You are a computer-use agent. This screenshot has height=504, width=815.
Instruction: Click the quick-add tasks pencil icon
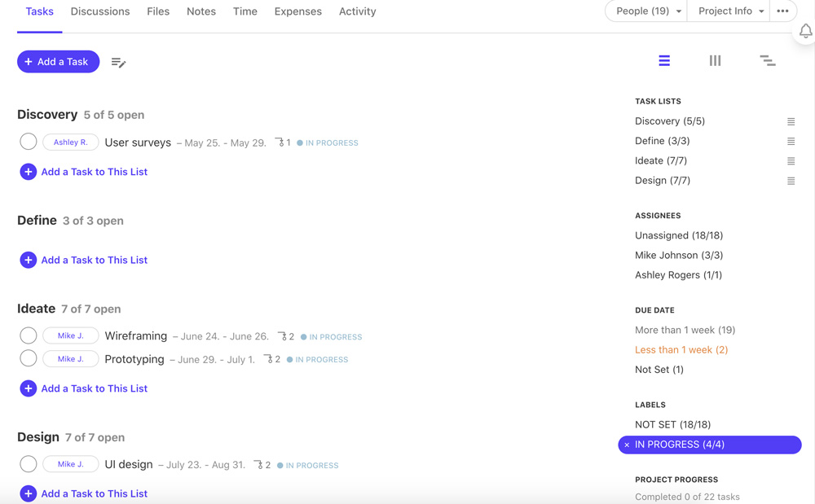coord(118,62)
